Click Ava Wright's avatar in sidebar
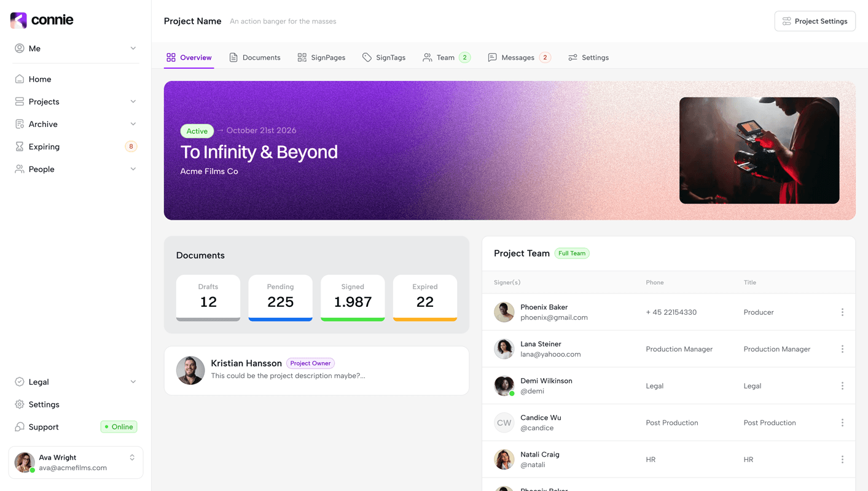This screenshot has width=868, height=491. 25,463
